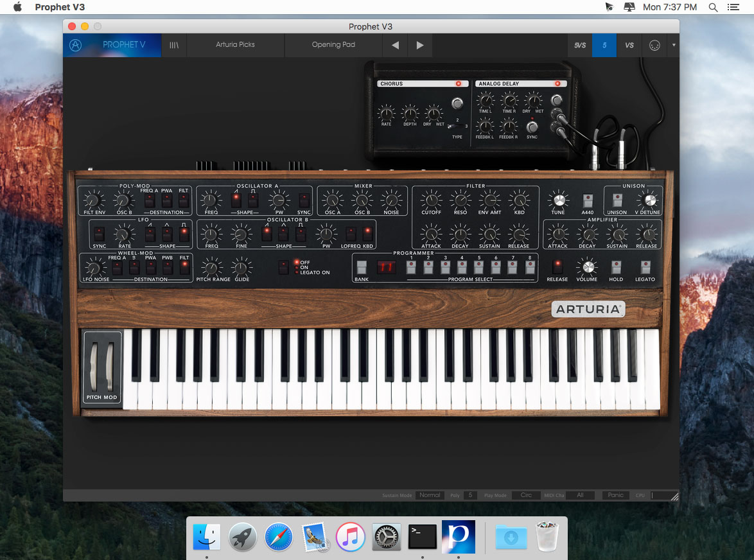Open the Arturia Picks preset bank
The height and width of the screenshot is (560, 754).
point(235,45)
